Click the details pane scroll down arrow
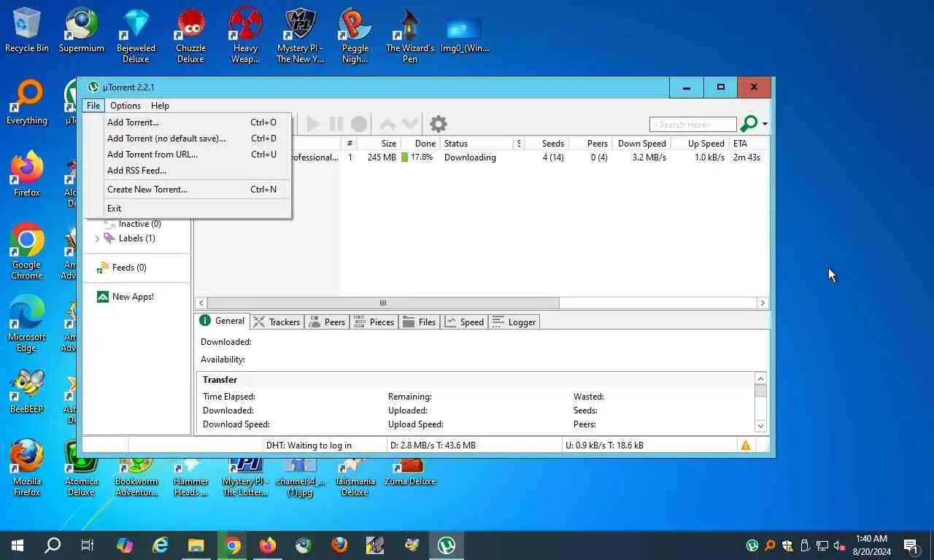The height and width of the screenshot is (560, 934). (760, 426)
